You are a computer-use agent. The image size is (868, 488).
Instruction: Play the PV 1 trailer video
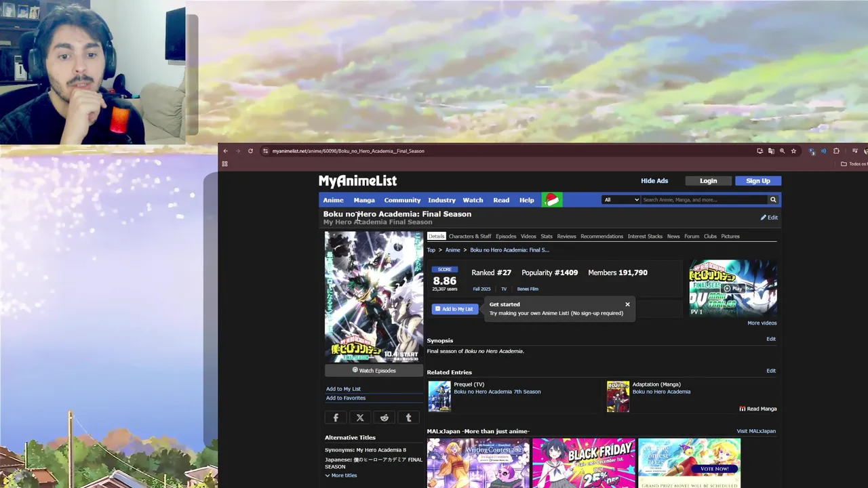733,288
